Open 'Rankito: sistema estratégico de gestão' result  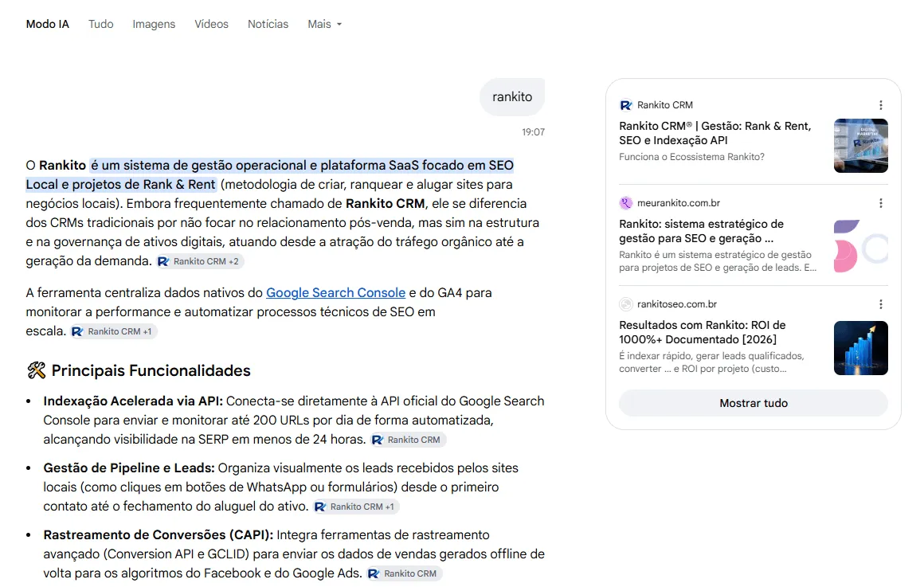point(701,231)
